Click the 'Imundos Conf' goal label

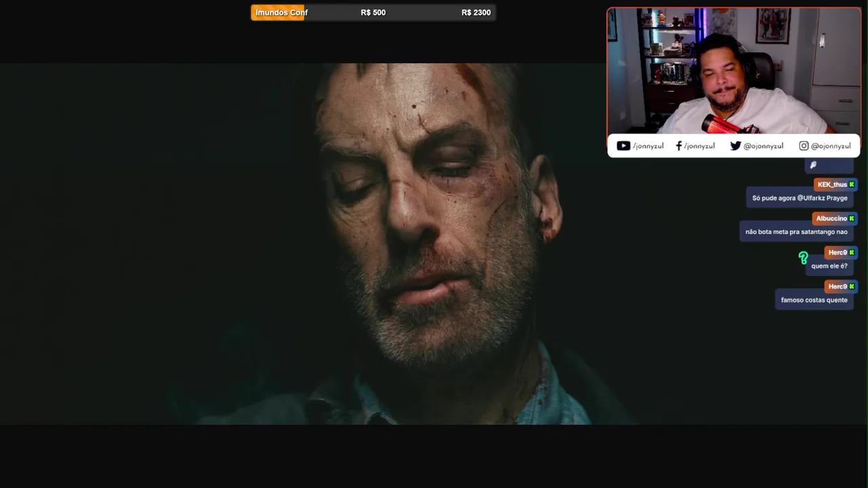click(x=281, y=12)
